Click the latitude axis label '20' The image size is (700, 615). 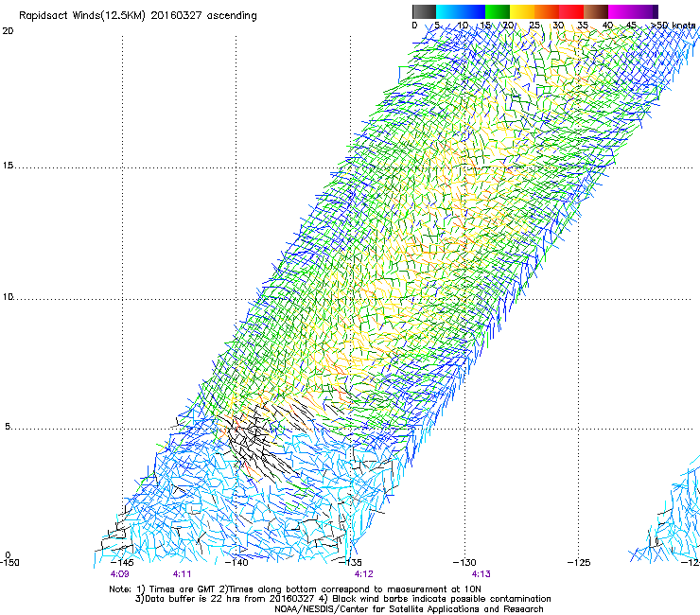[8, 31]
